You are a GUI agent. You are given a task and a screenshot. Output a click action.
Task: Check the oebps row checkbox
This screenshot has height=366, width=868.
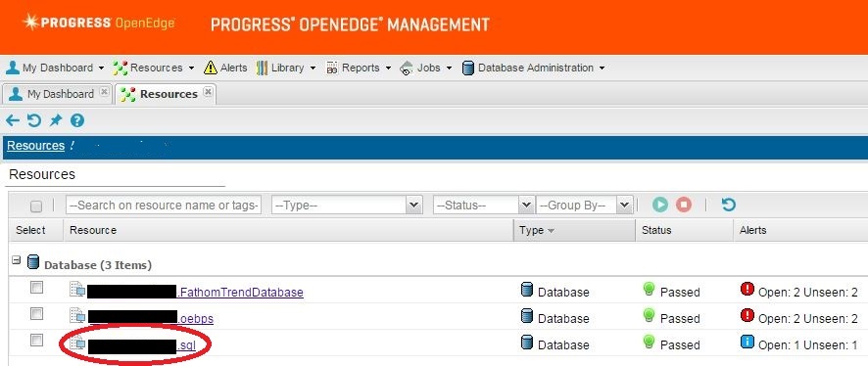pyautogui.click(x=36, y=314)
